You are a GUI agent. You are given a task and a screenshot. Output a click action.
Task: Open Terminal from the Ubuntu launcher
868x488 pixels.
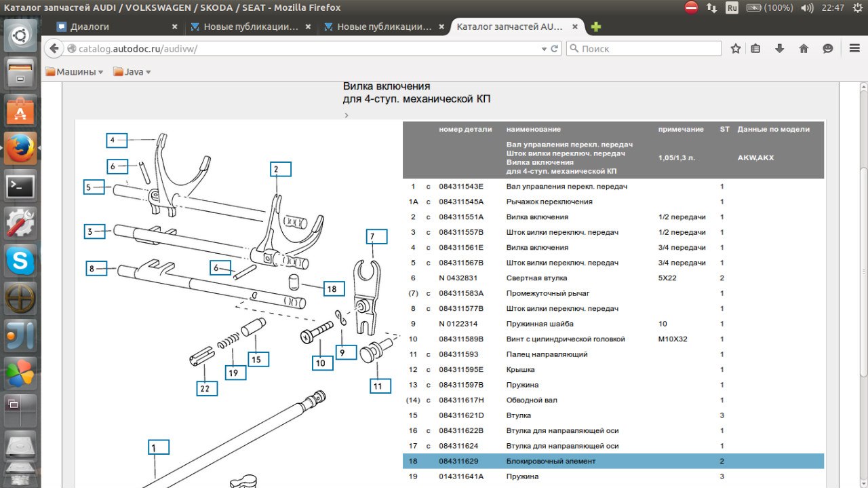click(x=20, y=186)
